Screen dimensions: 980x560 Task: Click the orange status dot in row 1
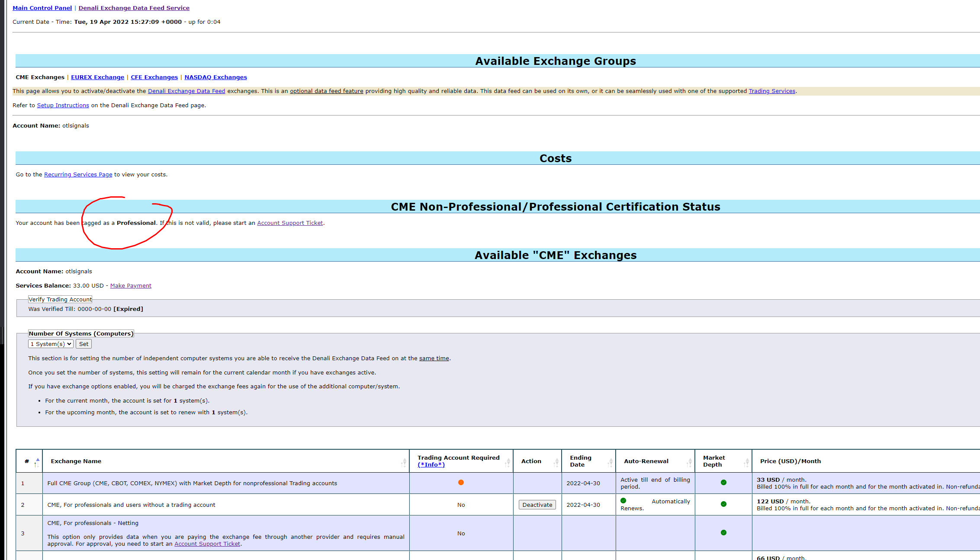(x=461, y=483)
